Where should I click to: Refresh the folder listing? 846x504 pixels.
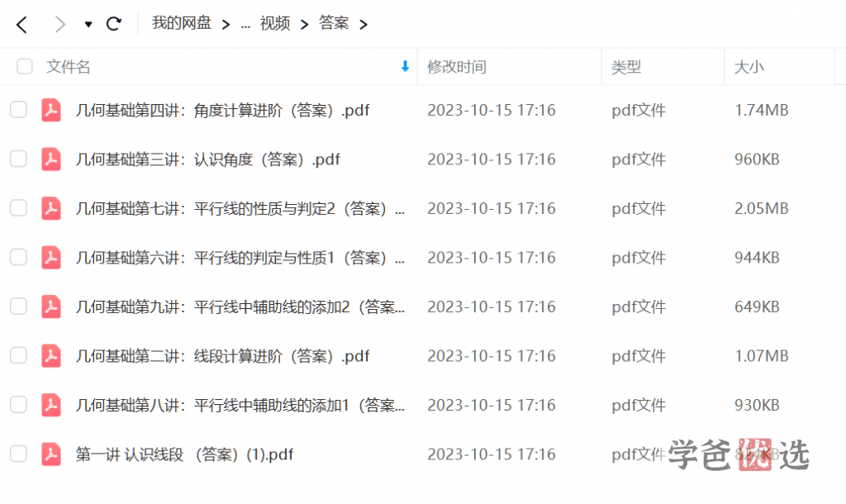click(114, 24)
